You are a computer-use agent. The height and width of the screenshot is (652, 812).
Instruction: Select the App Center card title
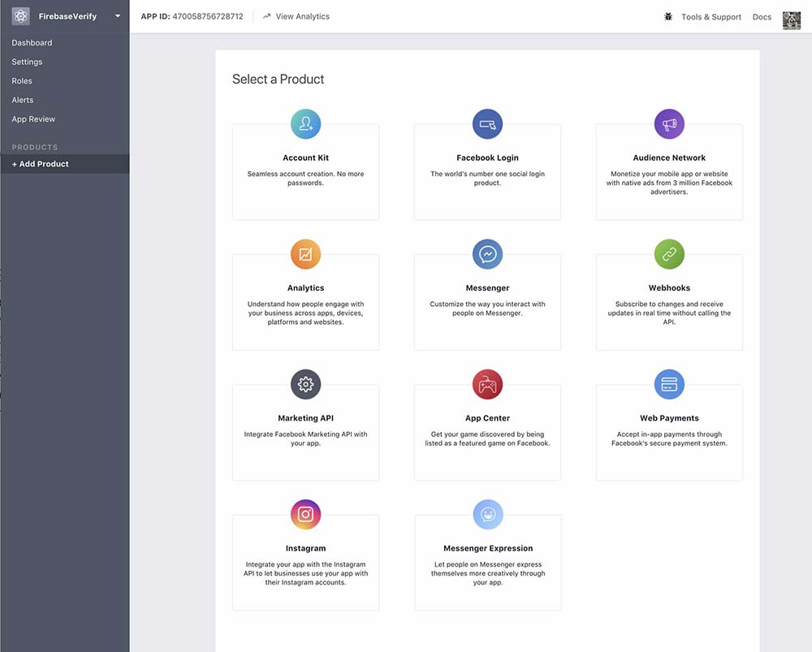[487, 418]
